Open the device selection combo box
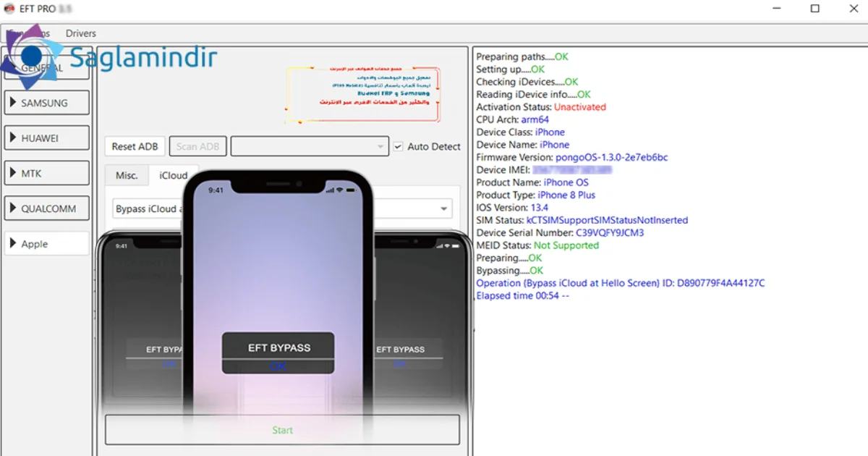This screenshot has height=456, width=868. [310, 146]
